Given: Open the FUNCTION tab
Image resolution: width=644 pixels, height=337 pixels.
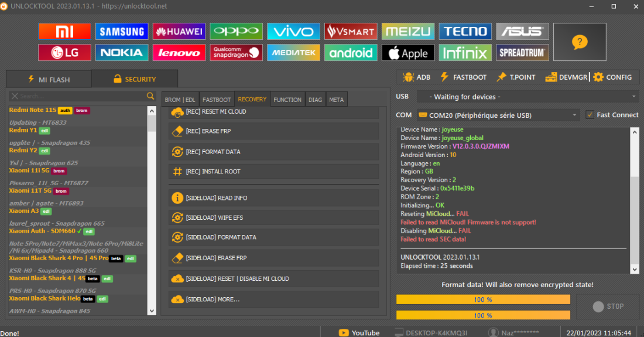Looking at the screenshot, I should pyautogui.click(x=287, y=100).
